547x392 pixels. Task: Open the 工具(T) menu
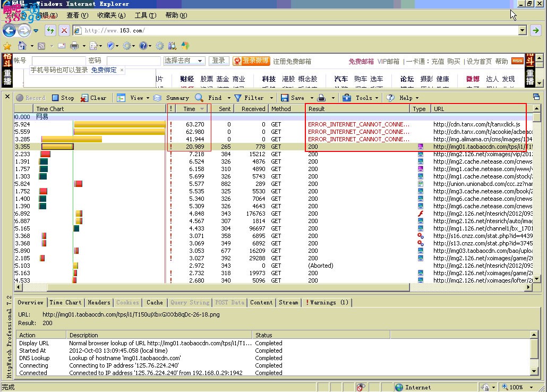[146, 15]
